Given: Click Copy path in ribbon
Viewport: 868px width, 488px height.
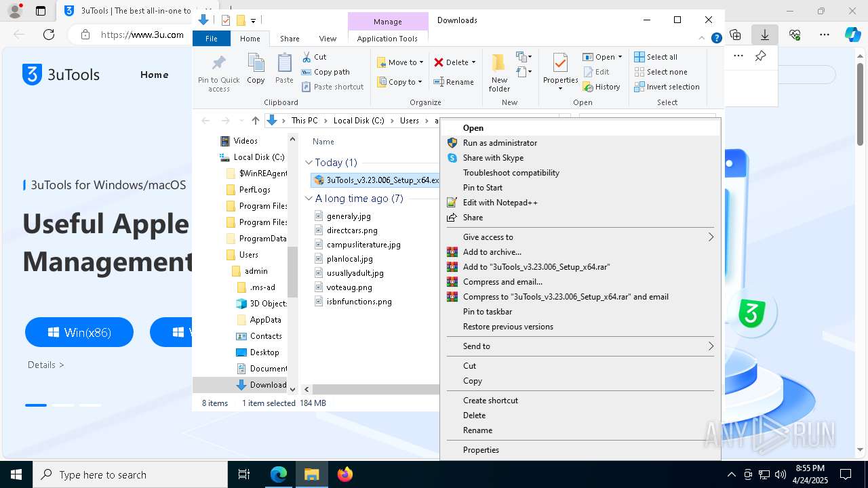Looking at the screenshot, I should [x=325, y=72].
